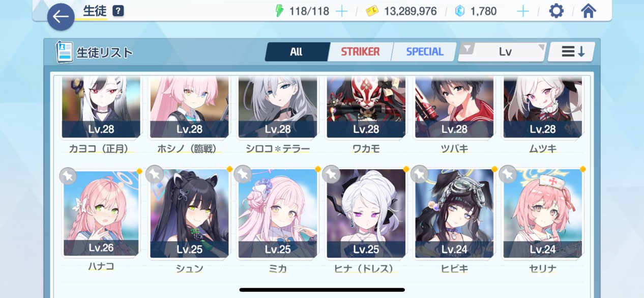Open the filter triangle beside Lv
The image size is (644, 298).
point(467,49)
